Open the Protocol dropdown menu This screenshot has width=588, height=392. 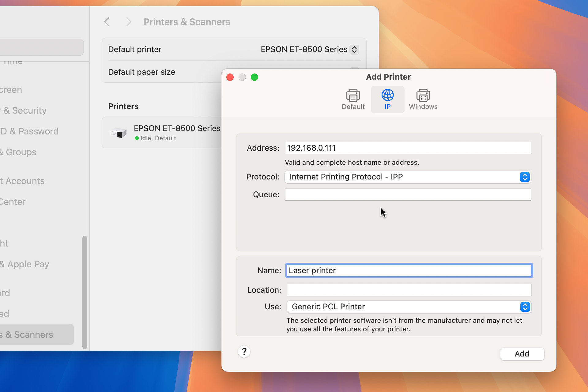click(408, 177)
